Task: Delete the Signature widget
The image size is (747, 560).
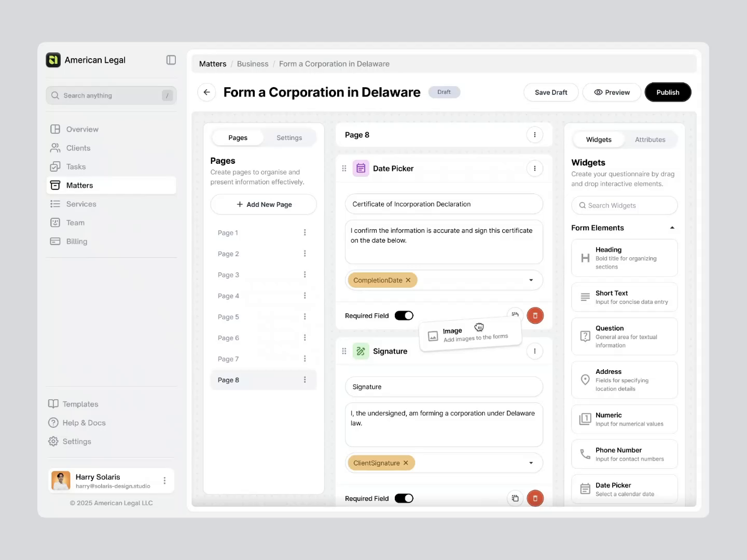Action: [x=535, y=498]
